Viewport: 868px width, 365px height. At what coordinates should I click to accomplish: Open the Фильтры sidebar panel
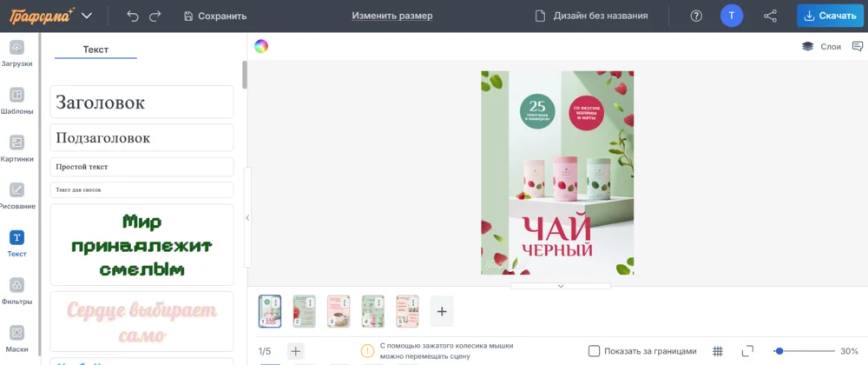click(16, 291)
